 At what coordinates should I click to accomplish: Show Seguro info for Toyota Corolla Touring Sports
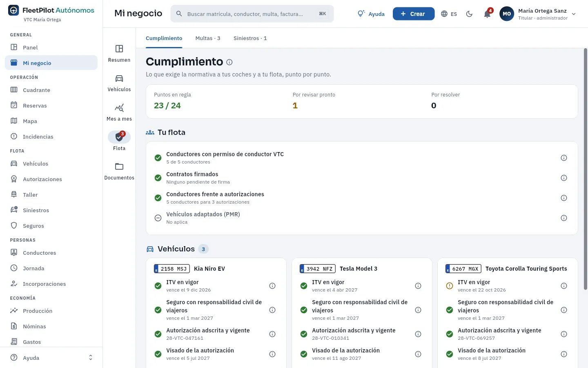pos(564,310)
